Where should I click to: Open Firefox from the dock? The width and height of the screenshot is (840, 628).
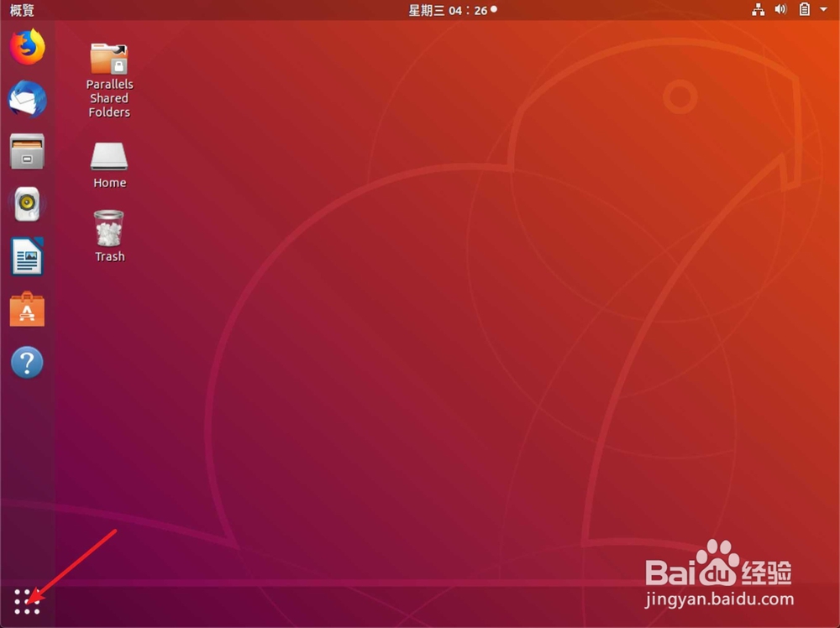click(x=26, y=47)
